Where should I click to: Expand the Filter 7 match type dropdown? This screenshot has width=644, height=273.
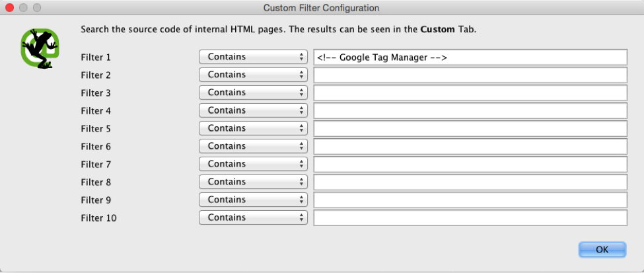[x=253, y=164]
